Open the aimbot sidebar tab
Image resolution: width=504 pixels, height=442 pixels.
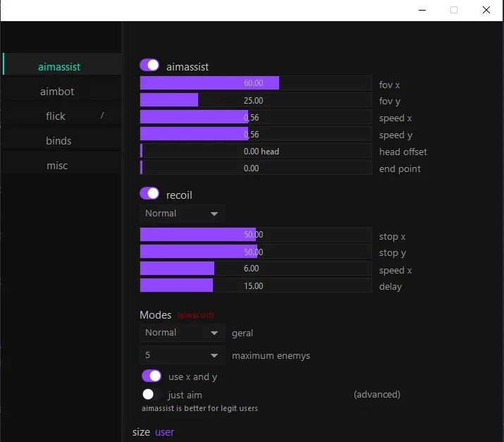pyautogui.click(x=62, y=92)
